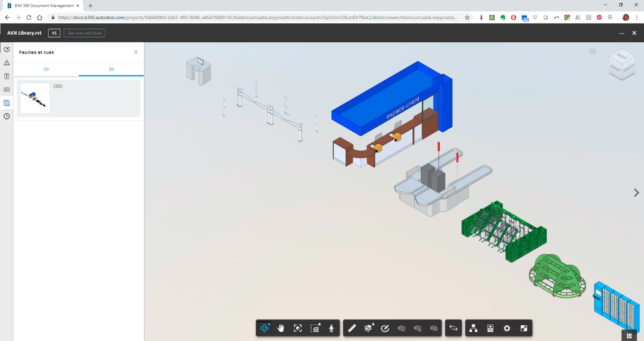Activate the Pan hand tool
Image resolution: width=644 pixels, height=341 pixels.
(x=281, y=328)
